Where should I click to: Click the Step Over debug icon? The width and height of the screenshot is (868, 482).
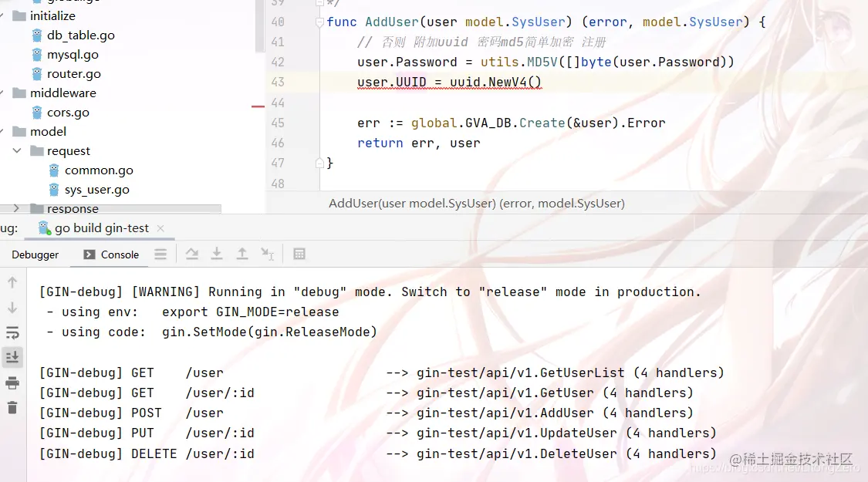tap(192, 254)
